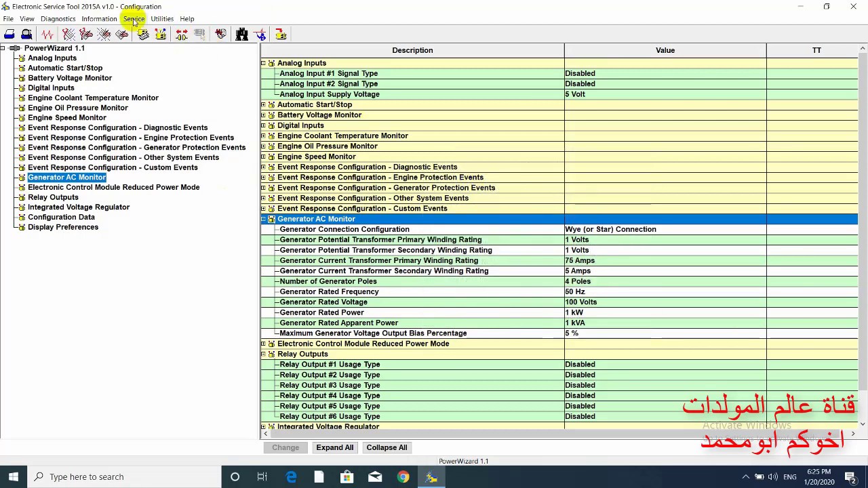
Task: Open the Help menu
Action: click(187, 19)
